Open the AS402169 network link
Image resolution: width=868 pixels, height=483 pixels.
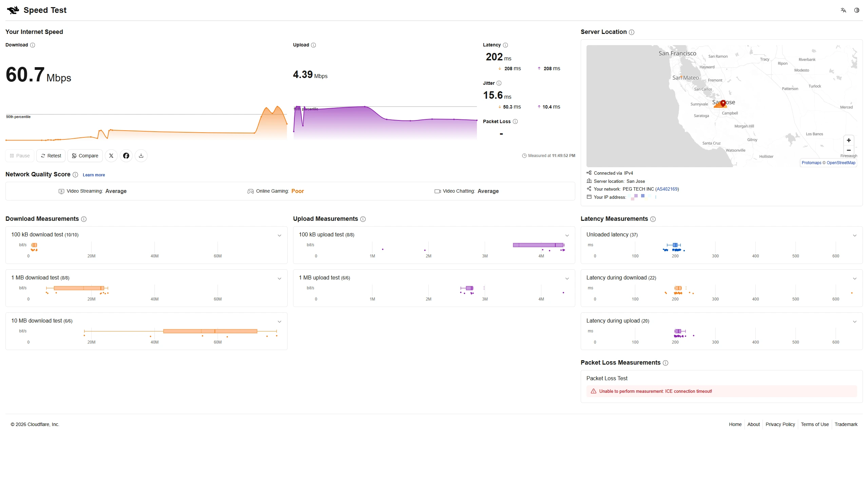(667, 189)
